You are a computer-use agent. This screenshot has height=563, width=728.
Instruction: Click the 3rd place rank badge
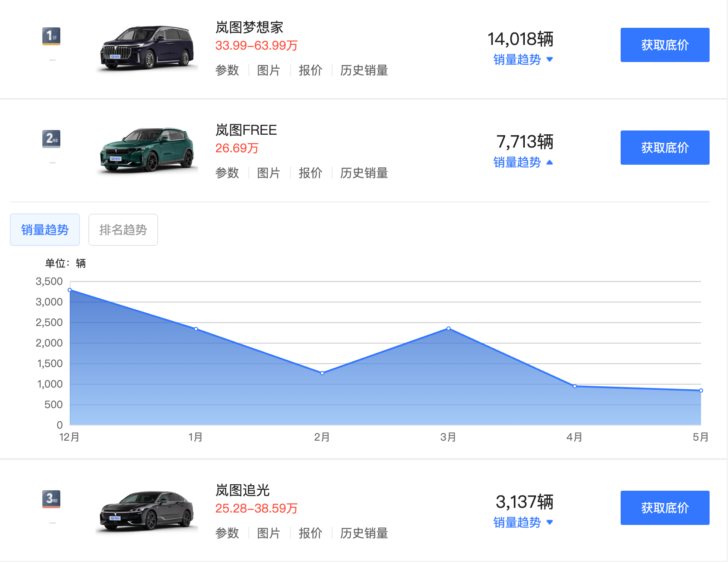point(51,499)
